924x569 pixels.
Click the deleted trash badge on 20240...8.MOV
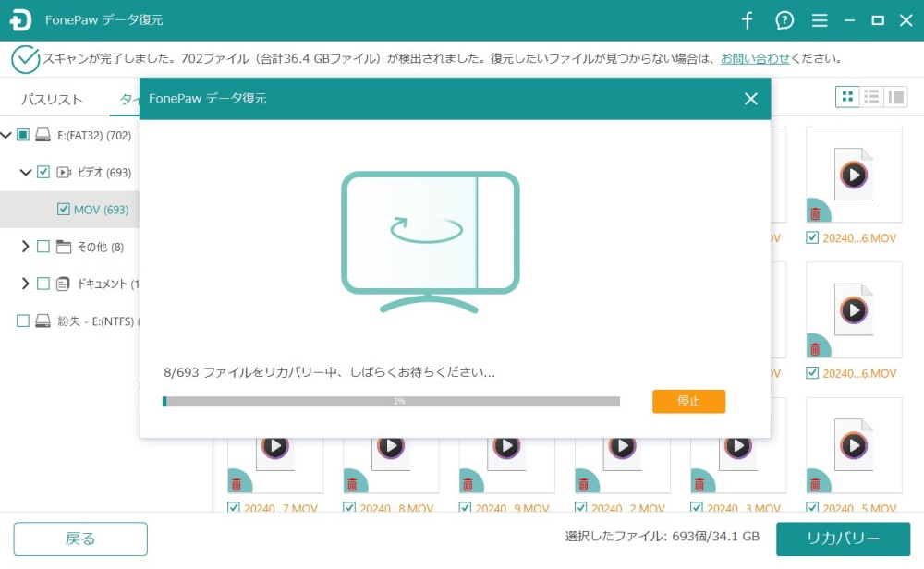[x=353, y=482]
